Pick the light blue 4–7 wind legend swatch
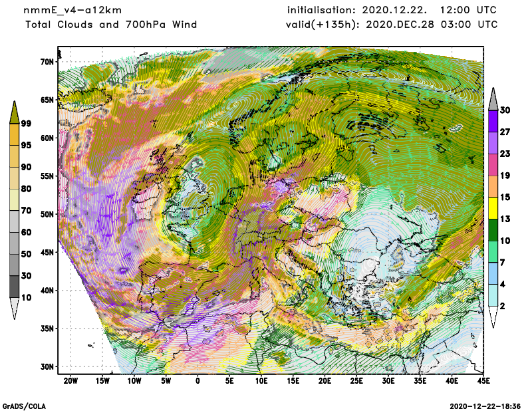The width and height of the screenshot is (532, 411). pyautogui.click(x=493, y=273)
